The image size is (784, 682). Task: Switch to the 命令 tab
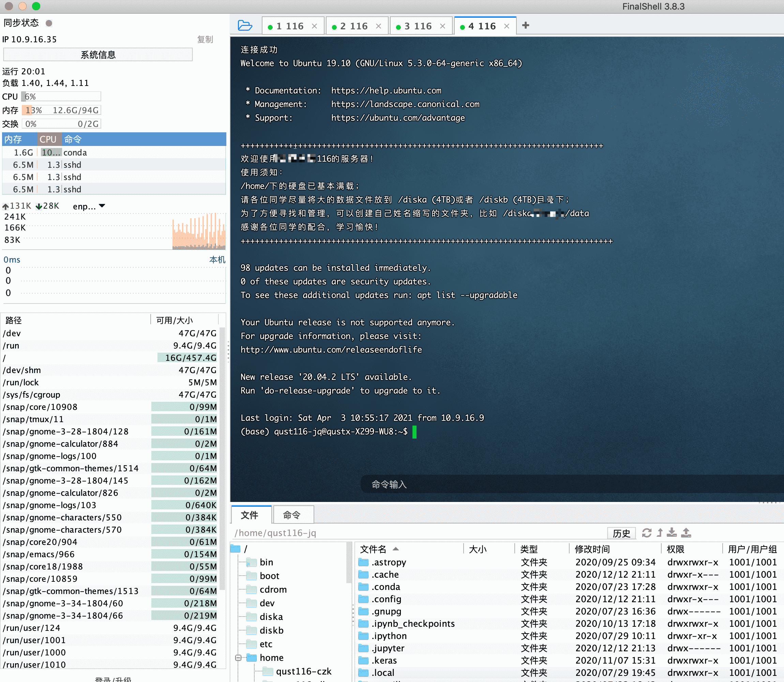coord(292,515)
